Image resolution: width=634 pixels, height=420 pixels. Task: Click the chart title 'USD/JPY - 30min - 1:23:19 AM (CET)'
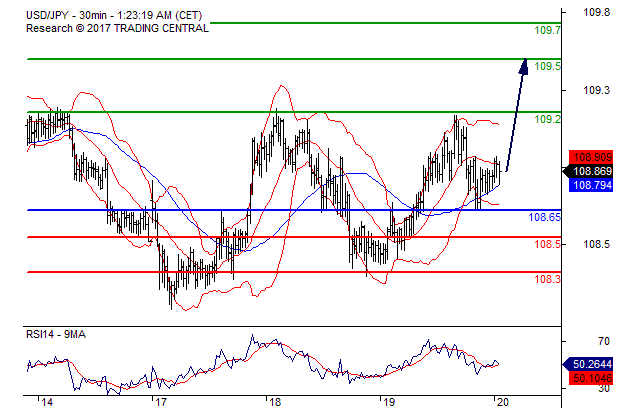114,15
